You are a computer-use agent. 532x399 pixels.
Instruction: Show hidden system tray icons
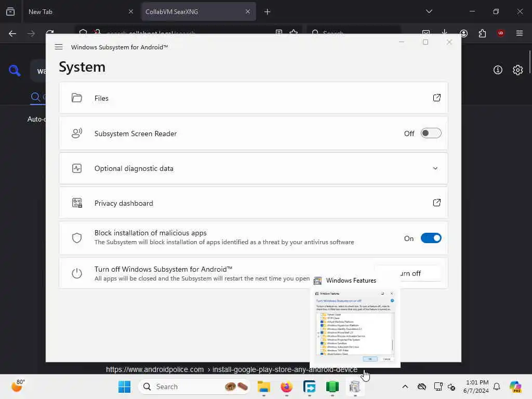coord(405,387)
